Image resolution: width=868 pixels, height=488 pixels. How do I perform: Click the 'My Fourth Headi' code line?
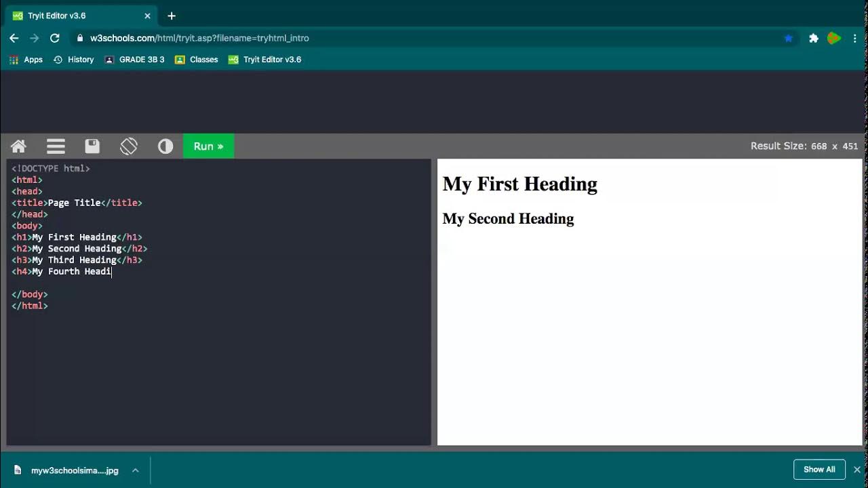pos(62,271)
